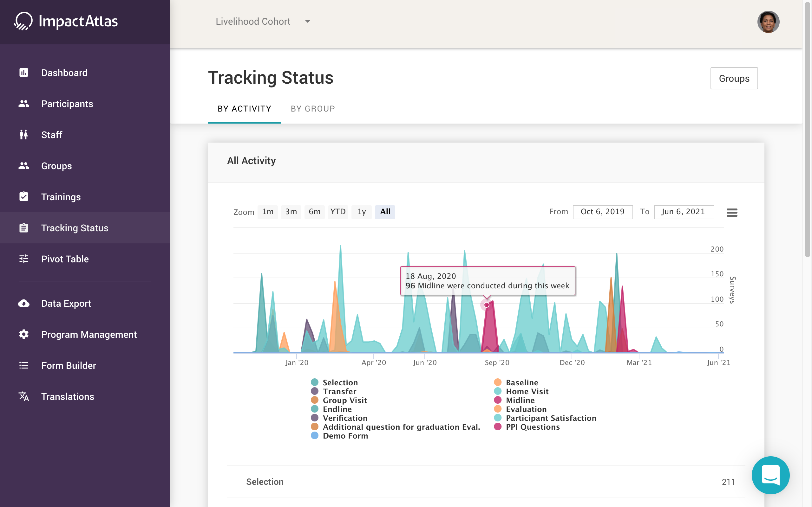The image size is (812, 507).
Task: Click the Trainings clipboard-check icon
Action: pyautogui.click(x=23, y=196)
